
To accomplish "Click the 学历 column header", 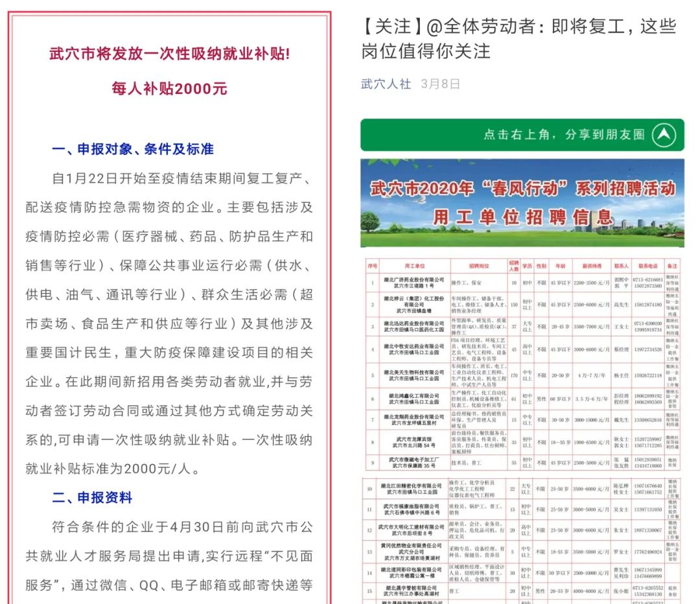I will pos(527,266).
